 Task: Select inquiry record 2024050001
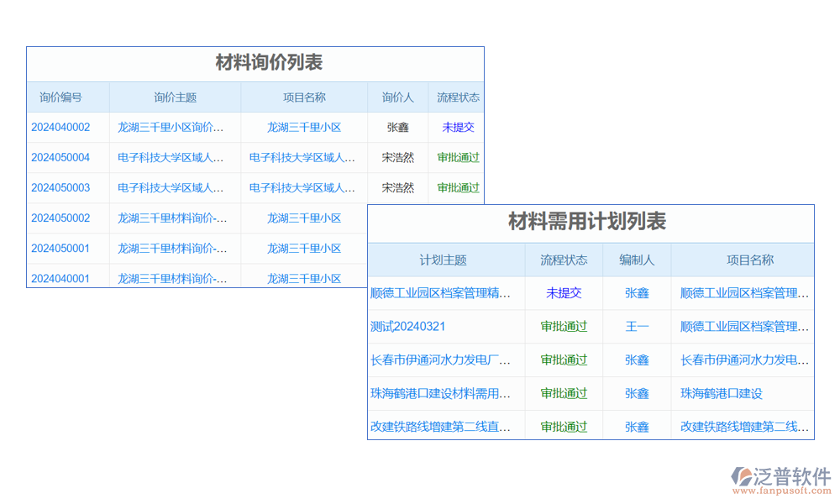pos(60,249)
